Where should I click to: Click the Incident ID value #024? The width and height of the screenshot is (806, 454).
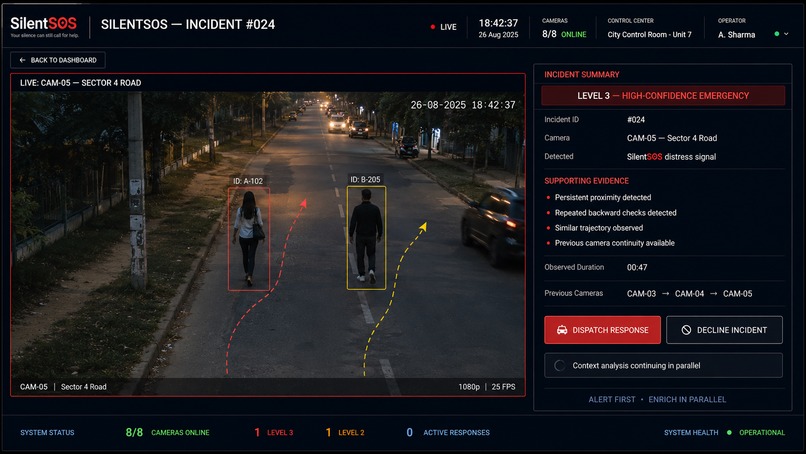[x=636, y=120]
